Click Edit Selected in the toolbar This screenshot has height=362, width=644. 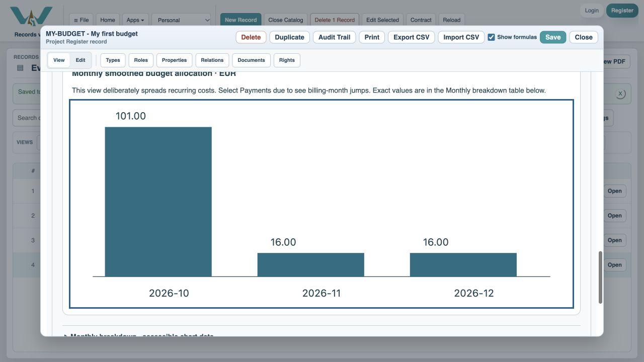[x=382, y=20]
